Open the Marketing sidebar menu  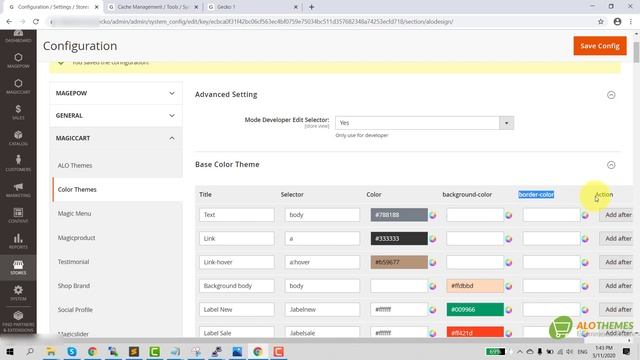click(18, 189)
